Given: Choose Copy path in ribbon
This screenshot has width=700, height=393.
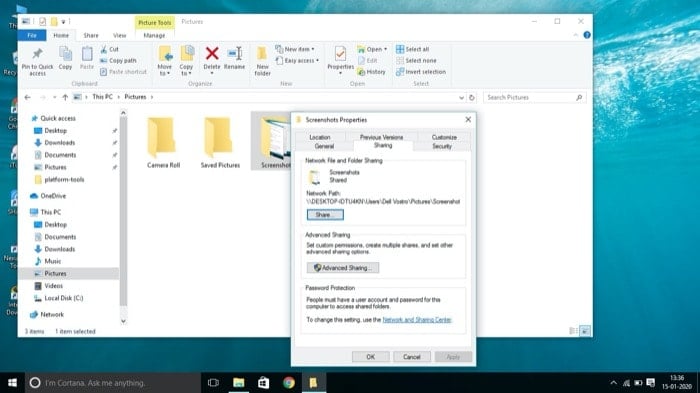Looking at the screenshot, I should 118,60.
